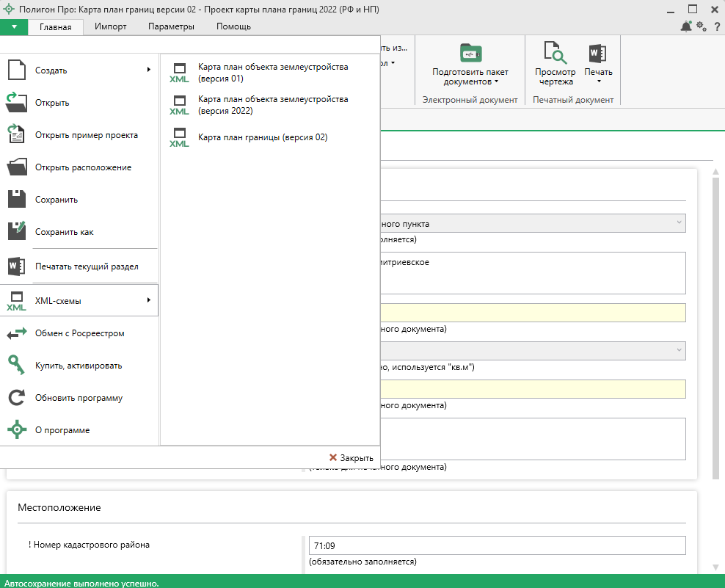
Task: Expand the Подготовить пакет документов dropdown
Action: point(496,82)
